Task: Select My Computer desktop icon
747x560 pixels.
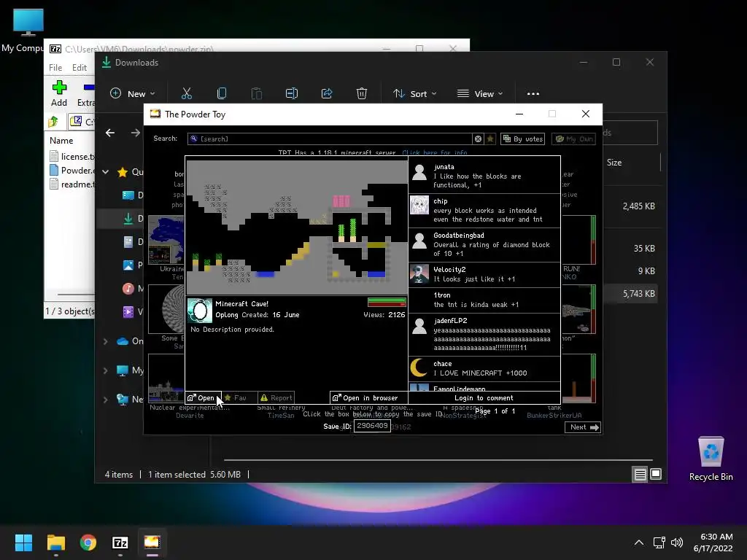Action: point(23,31)
